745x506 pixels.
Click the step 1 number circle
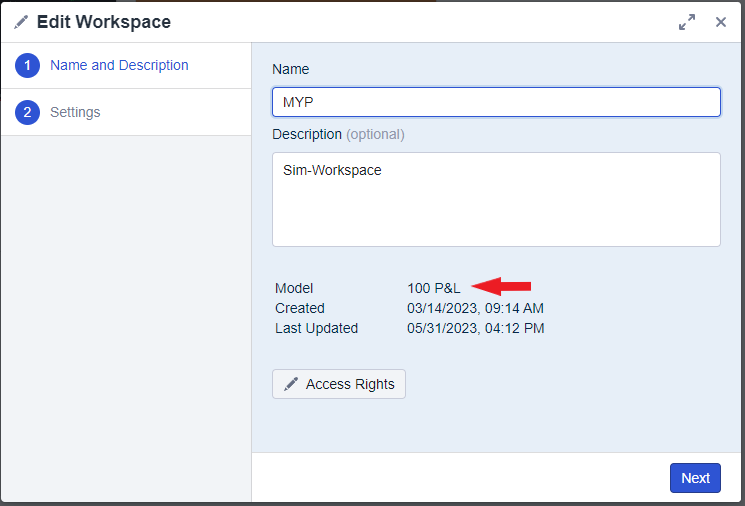[x=27, y=66]
